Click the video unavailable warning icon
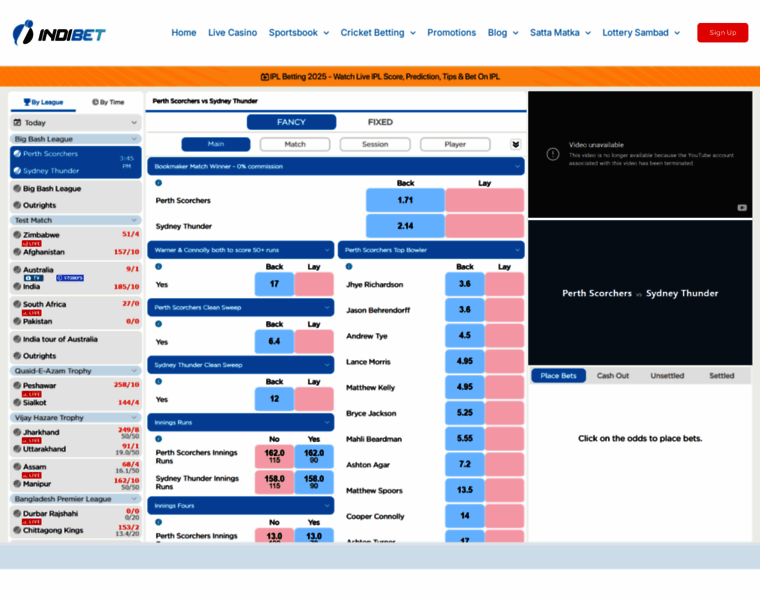The width and height of the screenshot is (760, 600). [553, 154]
